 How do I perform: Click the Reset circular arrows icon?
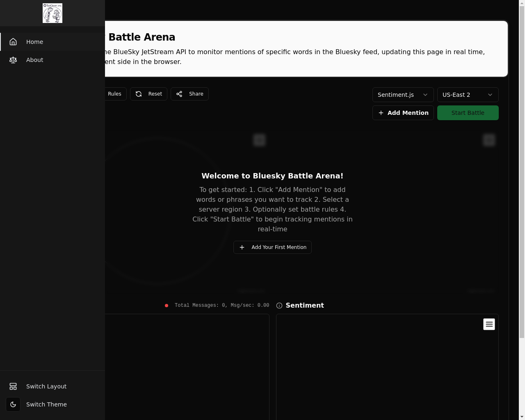pos(139,94)
